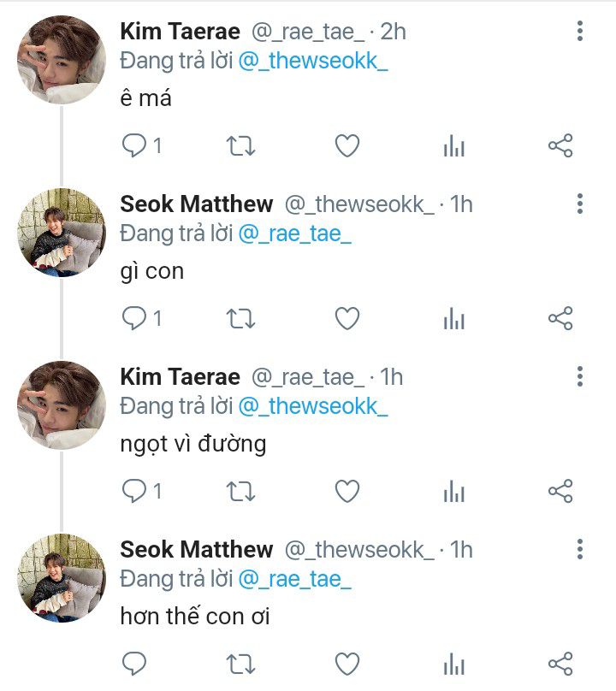Like the "hơn thế con ơi" tweet
This screenshot has height=691, width=616.
click(347, 664)
